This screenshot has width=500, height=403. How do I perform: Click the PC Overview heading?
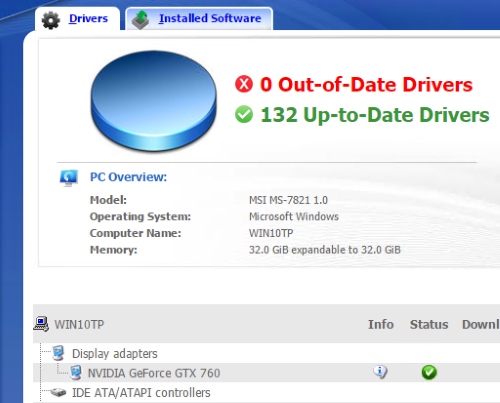(x=128, y=177)
